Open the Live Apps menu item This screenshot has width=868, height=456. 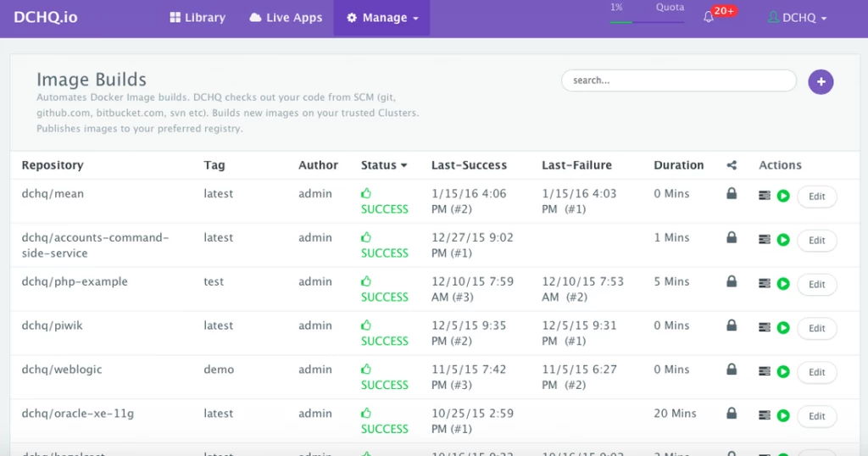click(x=286, y=18)
